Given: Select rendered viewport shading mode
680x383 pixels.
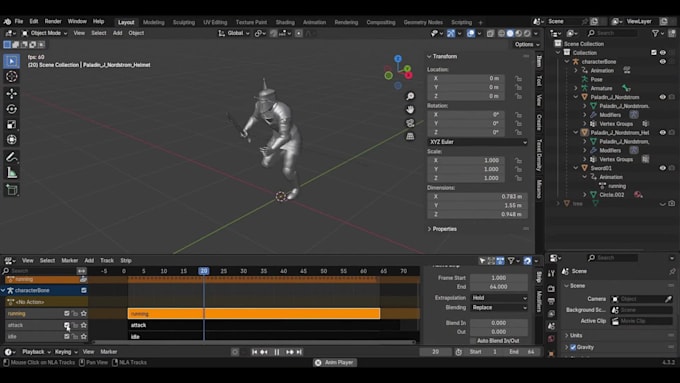Looking at the screenshot, I should click(x=527, y=33).
